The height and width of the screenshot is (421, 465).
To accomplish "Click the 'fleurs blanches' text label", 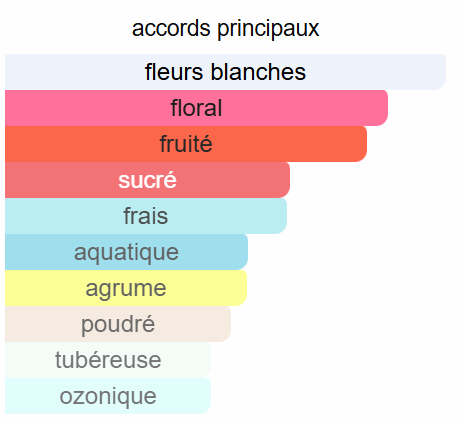I will pyautogui.click(x=225, y=72).
